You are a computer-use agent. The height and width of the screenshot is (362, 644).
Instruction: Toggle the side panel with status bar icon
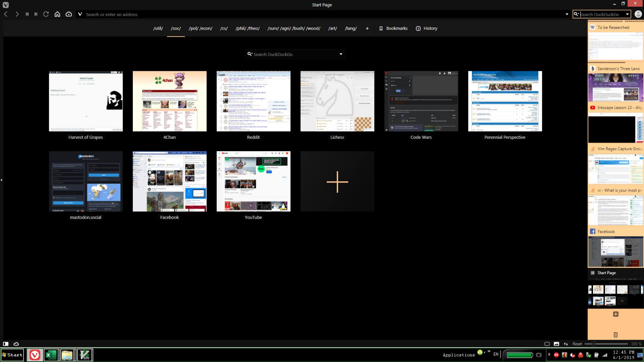point(6,344)
